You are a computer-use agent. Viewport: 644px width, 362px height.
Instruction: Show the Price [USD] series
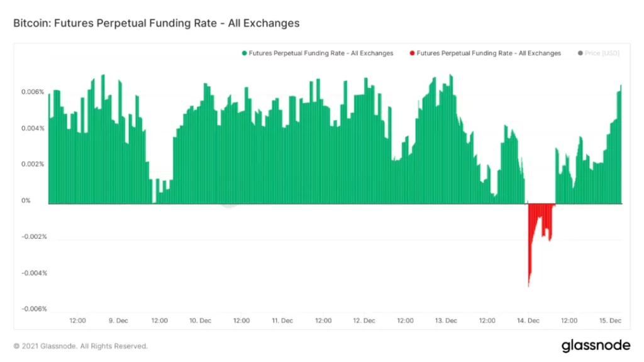(602, 53)
